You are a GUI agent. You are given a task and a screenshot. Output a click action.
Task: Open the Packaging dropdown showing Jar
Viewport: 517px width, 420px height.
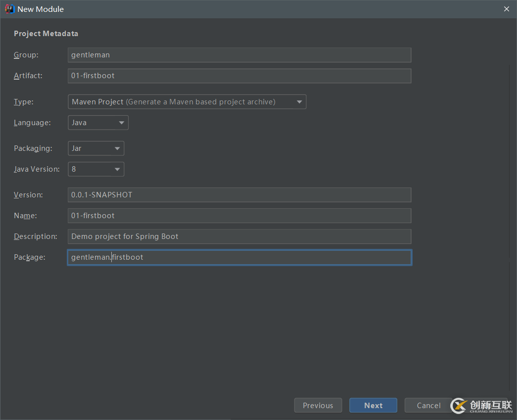click(96, 148)
